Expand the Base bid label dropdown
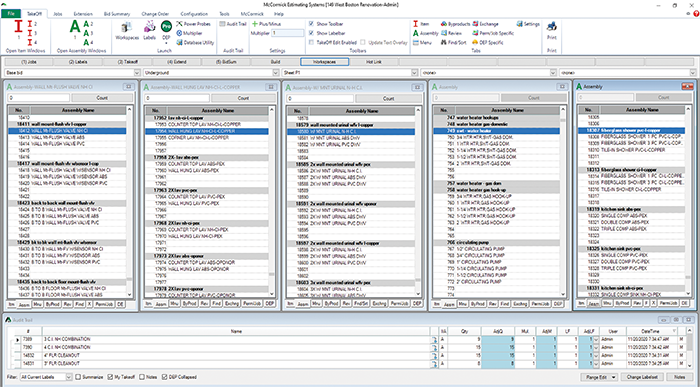Image resolution: width=700 pixels, height=387 pixels. coord(137,72)
